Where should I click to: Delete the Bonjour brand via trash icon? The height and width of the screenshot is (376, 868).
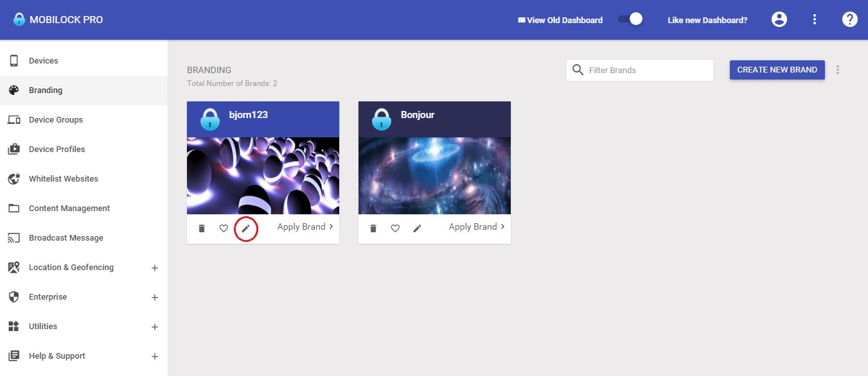(x=373, y=228)
